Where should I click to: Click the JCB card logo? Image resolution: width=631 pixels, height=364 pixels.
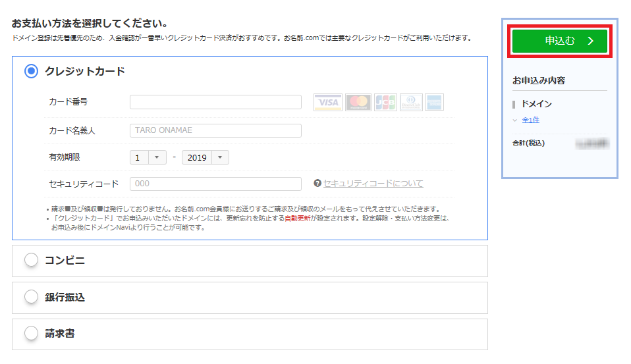pos(385,102)
